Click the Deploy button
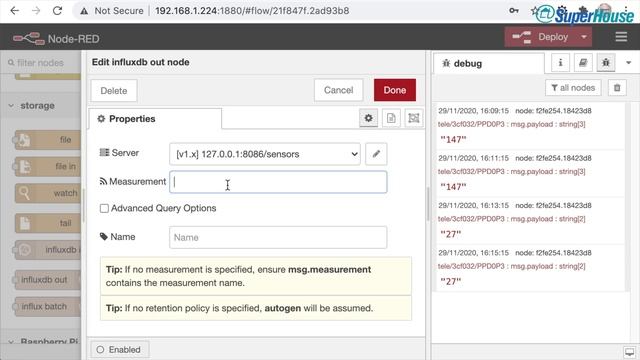 (541, 37)
